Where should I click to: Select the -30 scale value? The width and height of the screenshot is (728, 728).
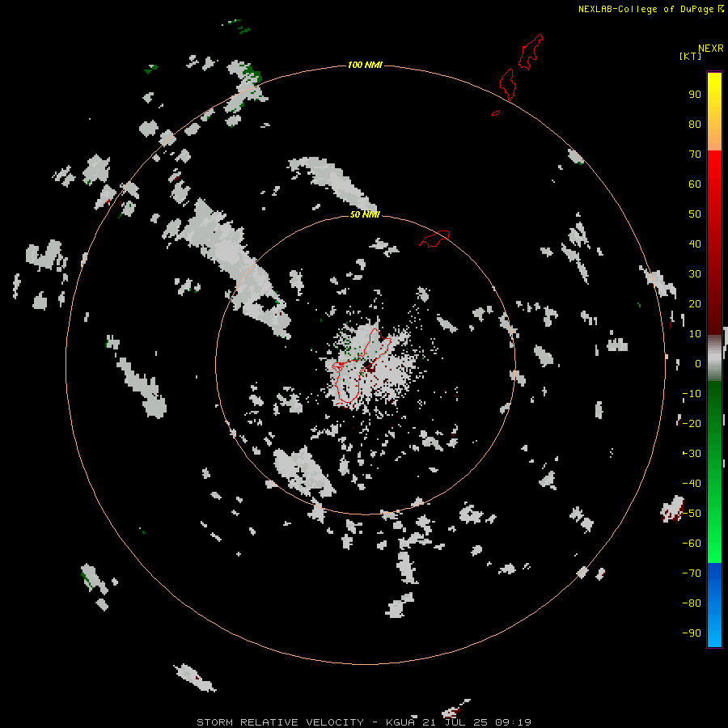click(x=692, y=454)
